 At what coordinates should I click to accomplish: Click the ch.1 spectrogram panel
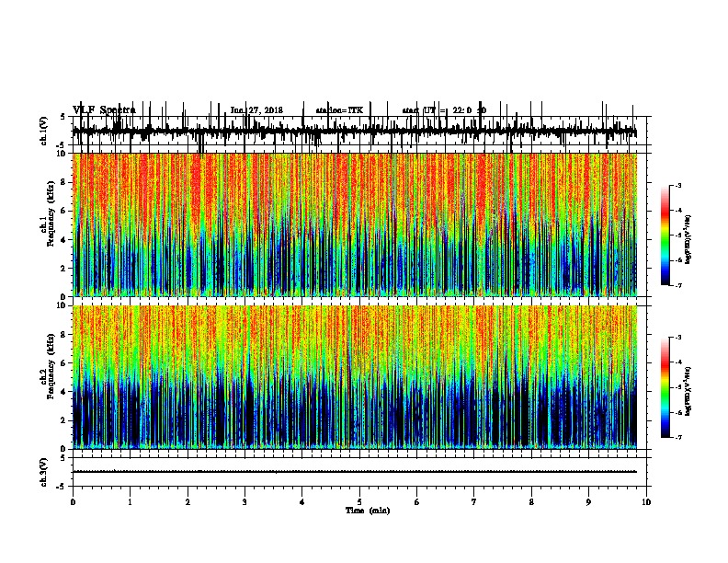click(x=355, y=224)
